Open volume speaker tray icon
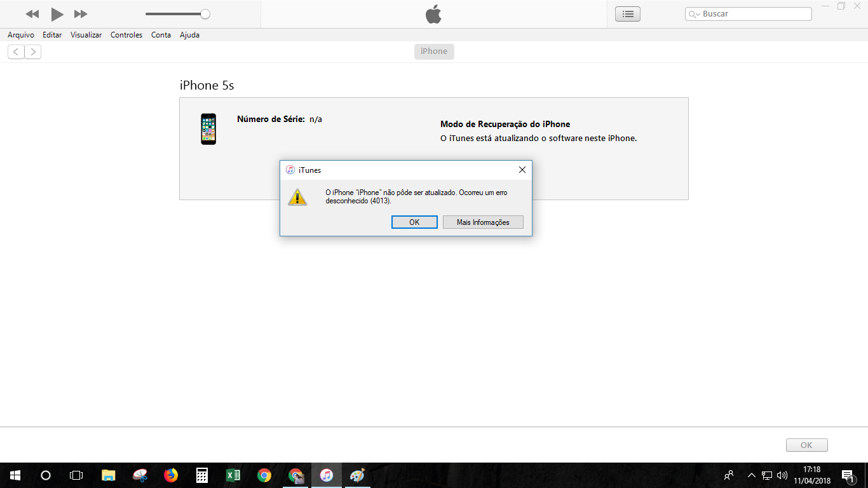This screenshot has height=488, width=868. click(x=782, y=475)
